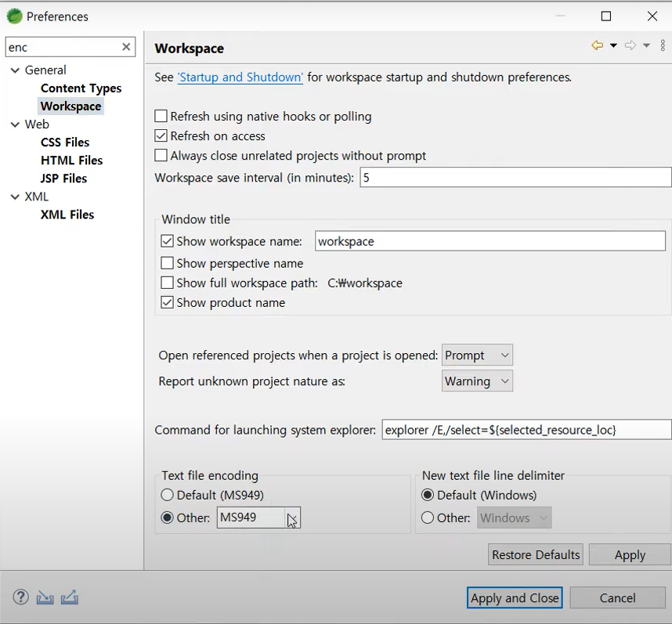Click the Restore Defaults button
672x624 pixels.
536,554
